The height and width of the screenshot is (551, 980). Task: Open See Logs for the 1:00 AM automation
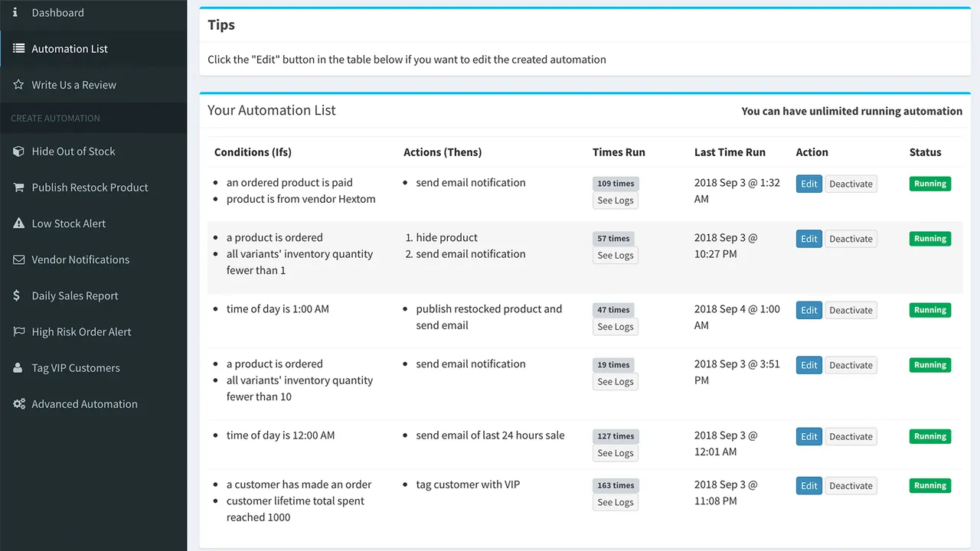coord(615,326)
